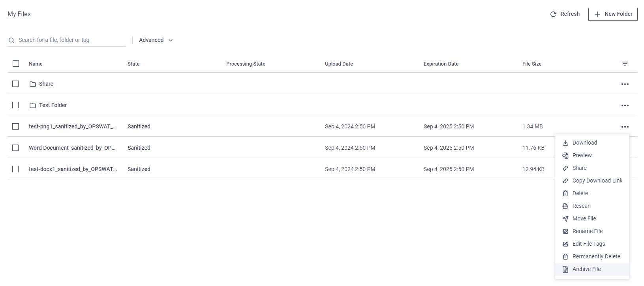This screenshot has width=644, height=286.
Task: Click the Edit File Tags pencil icon
Action: pyautogui.click(x=565, y=244)
